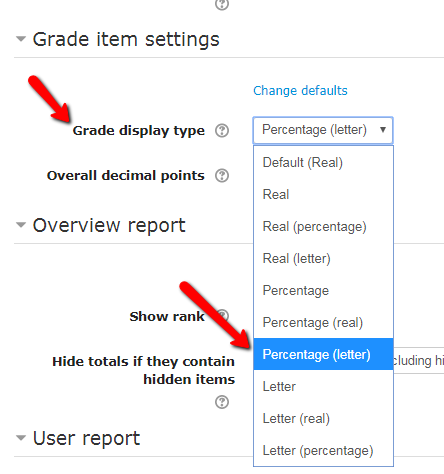Select highlighted Percentage (letter) option

[323, 354]
